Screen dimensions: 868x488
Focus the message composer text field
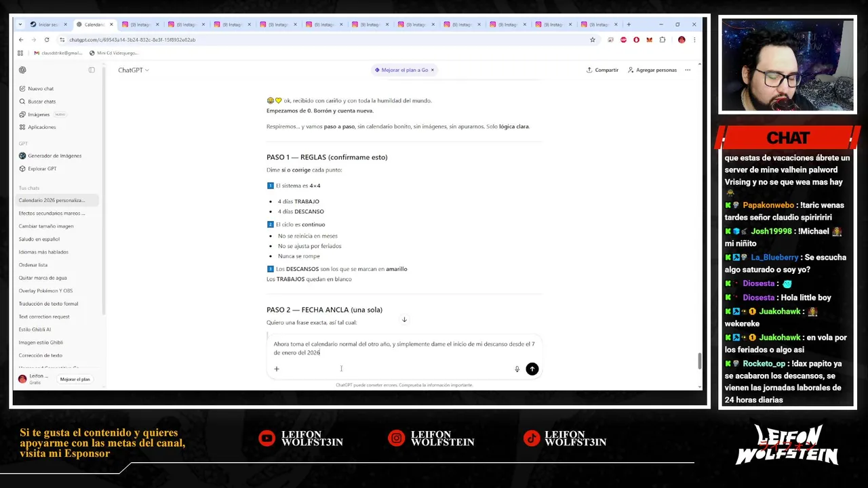(404, 348)
